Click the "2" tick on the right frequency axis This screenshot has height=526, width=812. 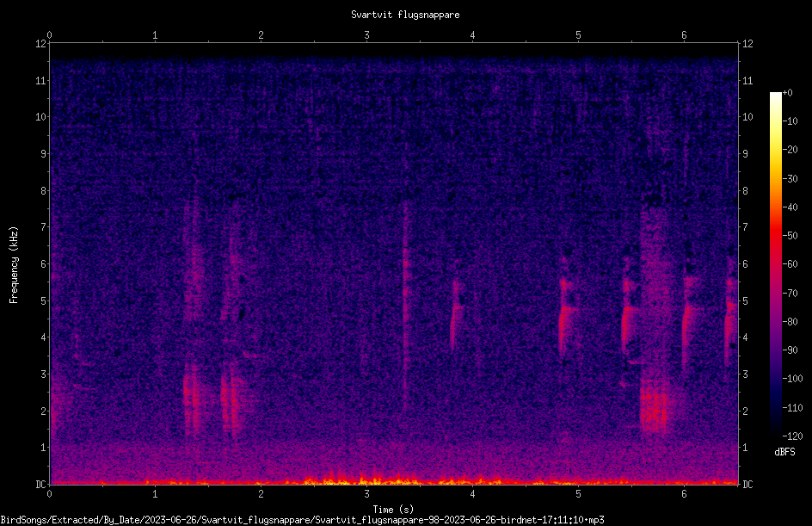point(745,411)
